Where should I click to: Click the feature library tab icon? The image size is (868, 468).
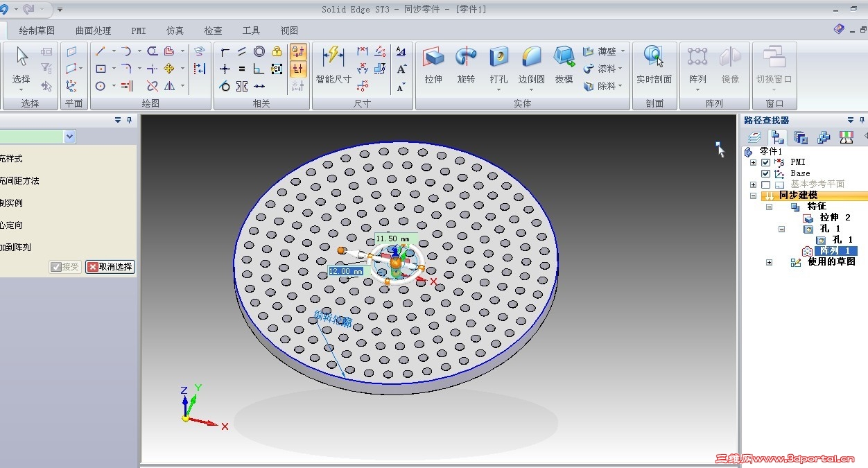(x=824, y=137)
